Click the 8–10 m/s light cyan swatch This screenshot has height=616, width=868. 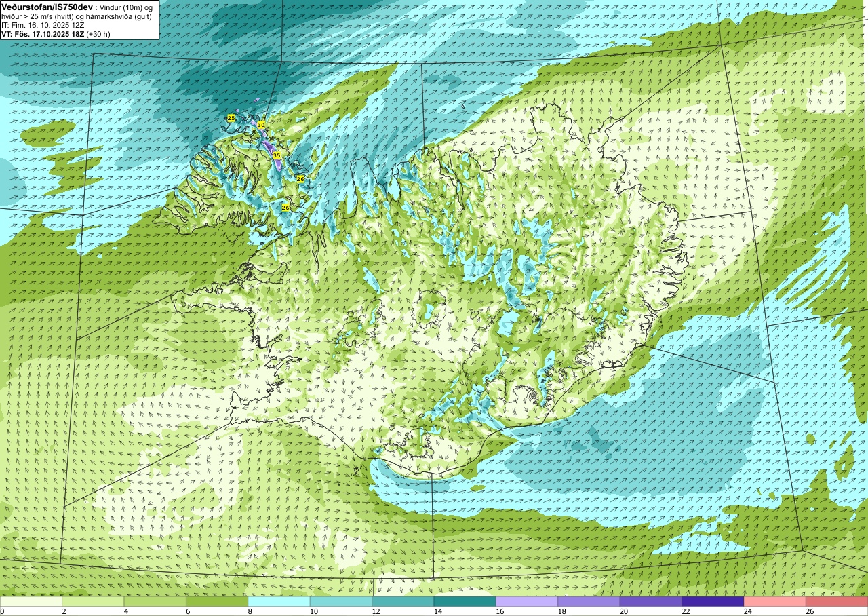coord(279,602)
